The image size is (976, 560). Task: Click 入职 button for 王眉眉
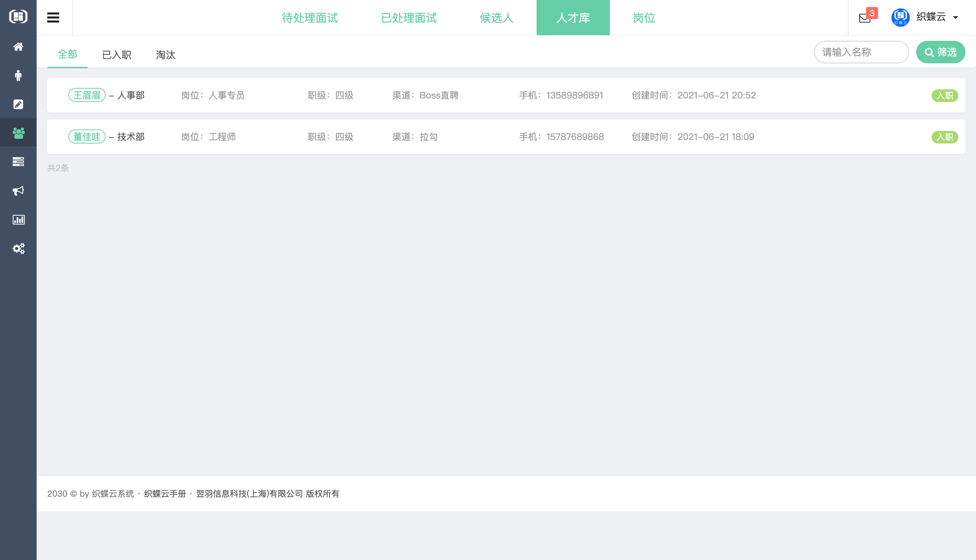pyautogui.click(x=945, y=95)
